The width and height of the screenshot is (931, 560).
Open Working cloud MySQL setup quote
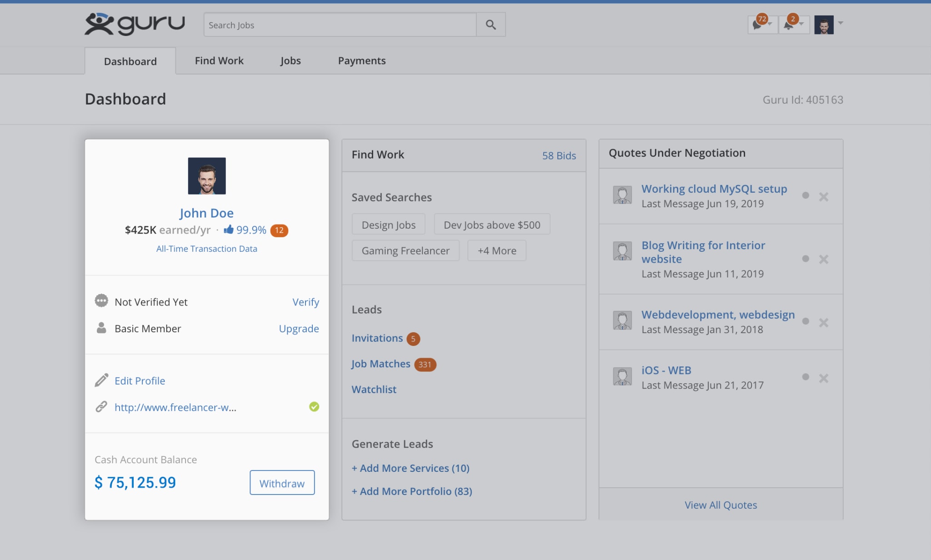coord(714,189)
